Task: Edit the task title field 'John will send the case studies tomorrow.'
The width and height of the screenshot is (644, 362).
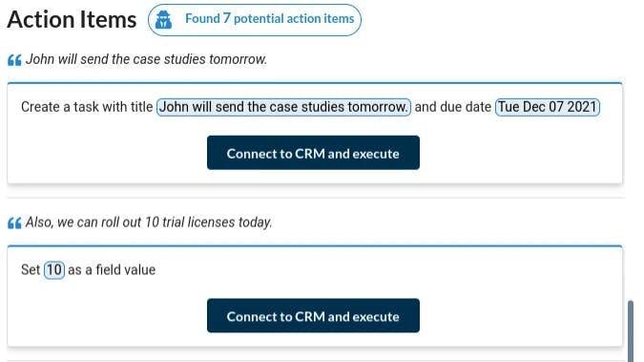Action: (283, 107)
